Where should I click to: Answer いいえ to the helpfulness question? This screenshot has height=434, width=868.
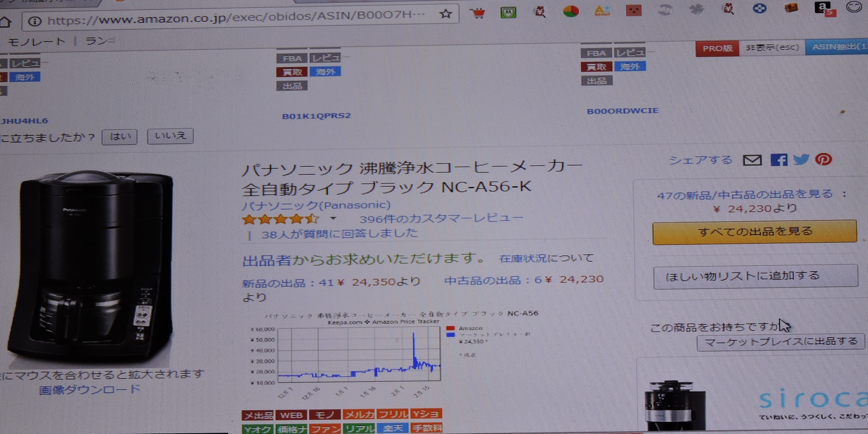[170, 136]
